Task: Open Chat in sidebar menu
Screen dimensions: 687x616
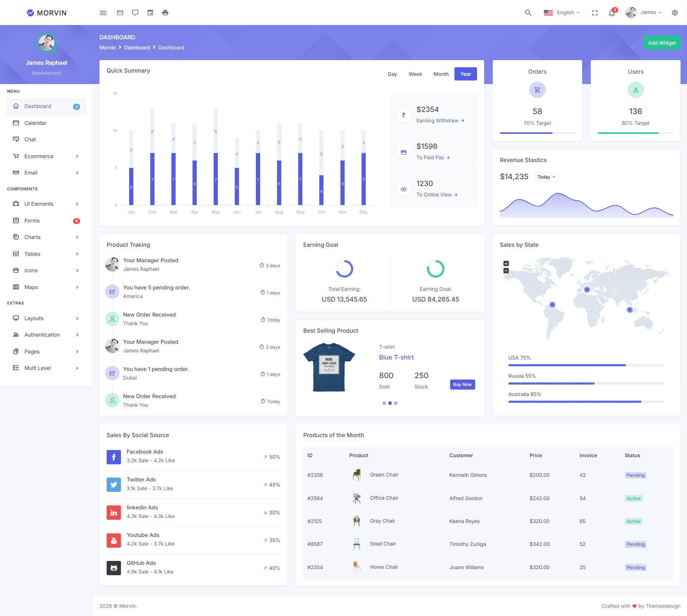Action: coord(47,140)
